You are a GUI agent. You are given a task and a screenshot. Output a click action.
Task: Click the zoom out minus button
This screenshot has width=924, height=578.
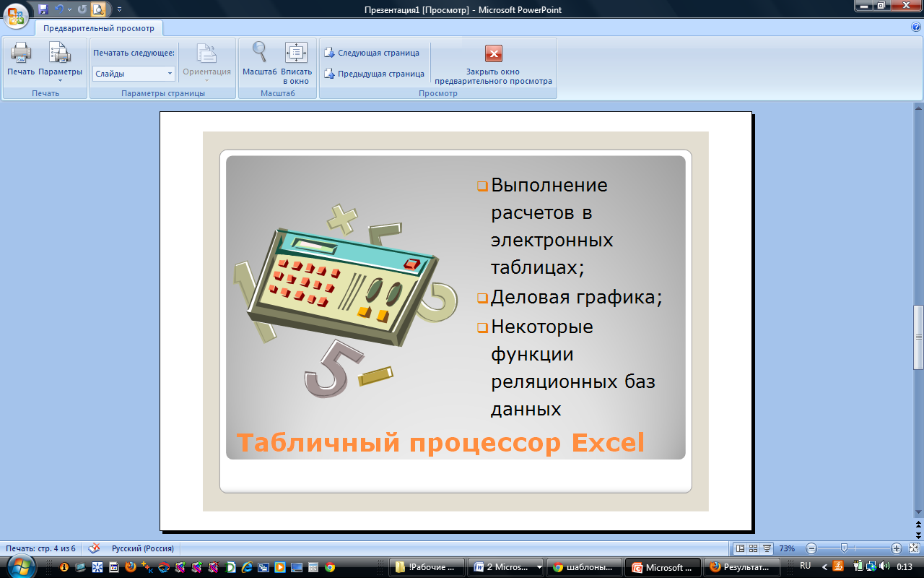point(811,548)
